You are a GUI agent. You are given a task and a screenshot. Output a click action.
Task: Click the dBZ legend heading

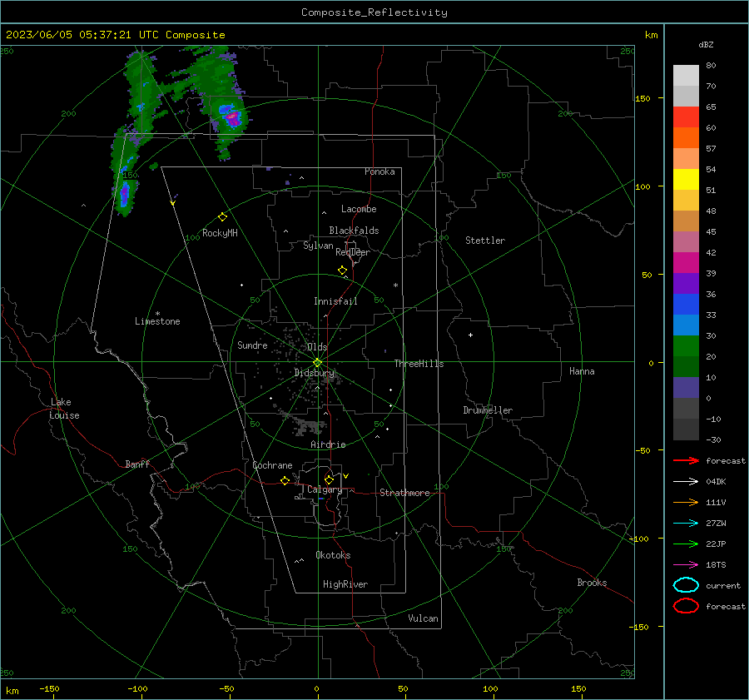706,44
